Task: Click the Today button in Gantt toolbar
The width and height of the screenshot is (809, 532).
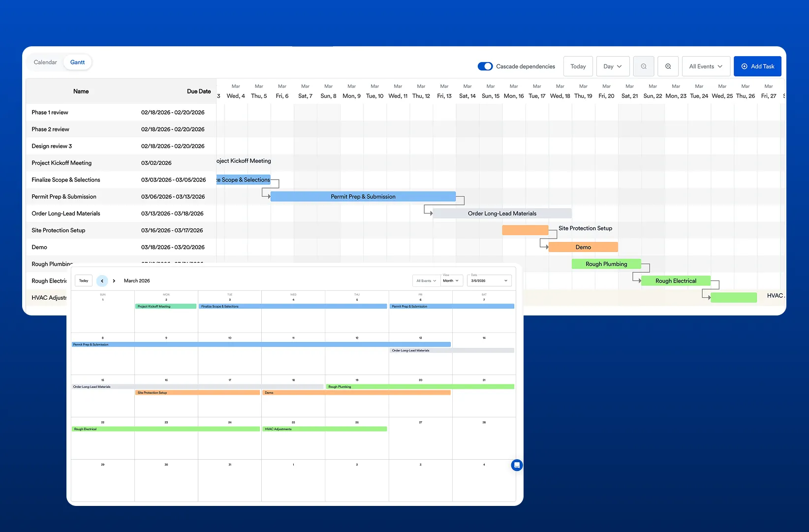Action: pos(578,66)
